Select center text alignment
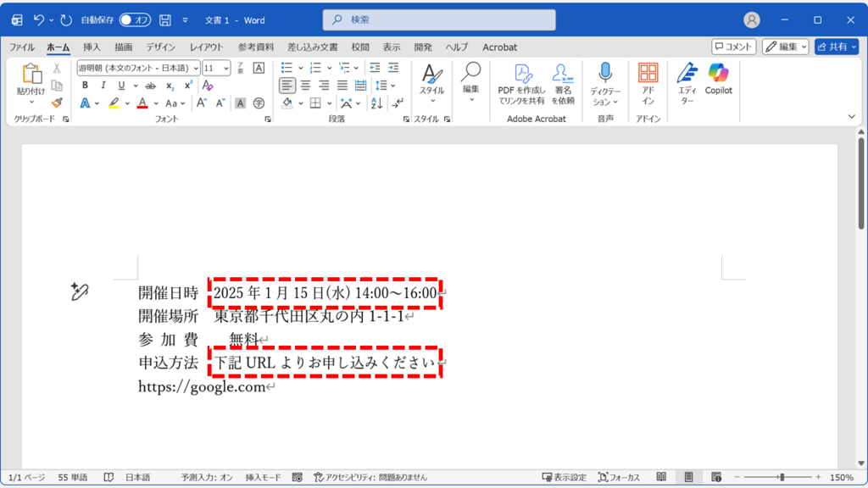The height and width of the screenshot is (488, 868). pos(304,86)
